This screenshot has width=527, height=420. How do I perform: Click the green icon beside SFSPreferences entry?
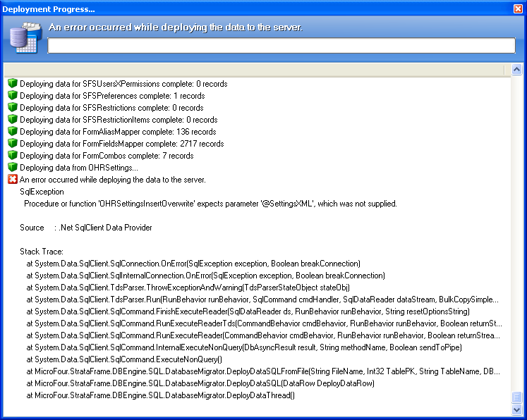click(12, 96)
